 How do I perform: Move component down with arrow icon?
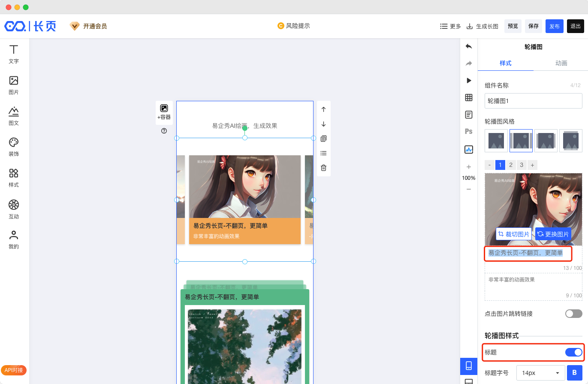click(324, 124)
